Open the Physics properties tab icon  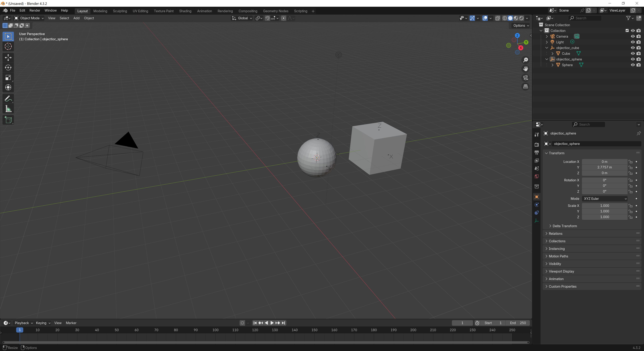[x=536, y=205]
